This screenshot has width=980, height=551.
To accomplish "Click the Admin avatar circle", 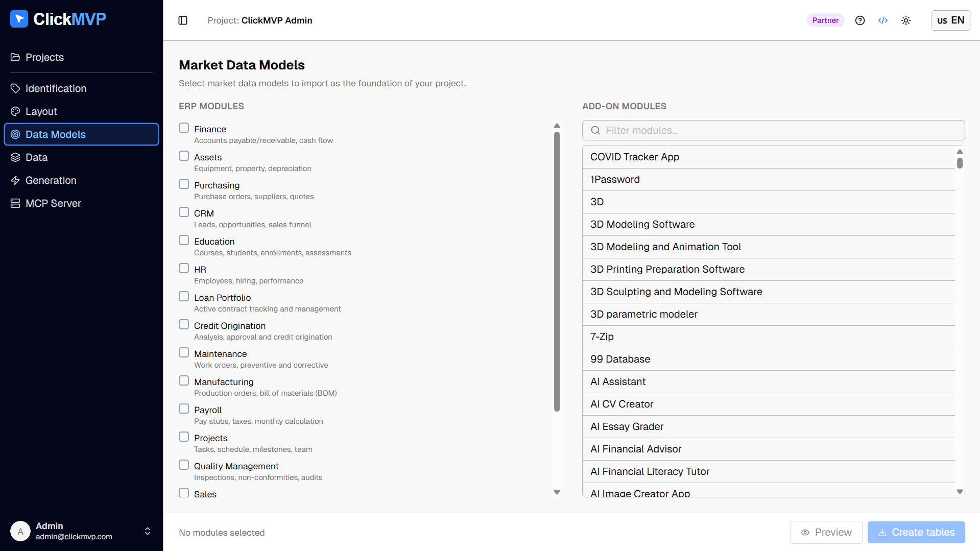I will 20,531.
